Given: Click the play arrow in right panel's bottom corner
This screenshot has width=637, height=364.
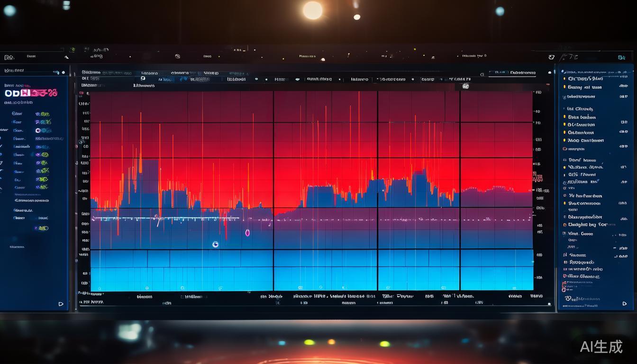Looking at the screenshot, I should tap(625, 304).
